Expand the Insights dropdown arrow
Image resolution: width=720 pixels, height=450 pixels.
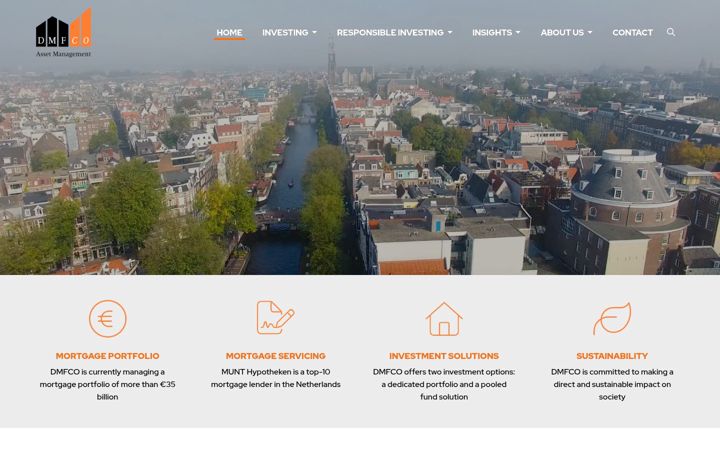pos(518,33)
